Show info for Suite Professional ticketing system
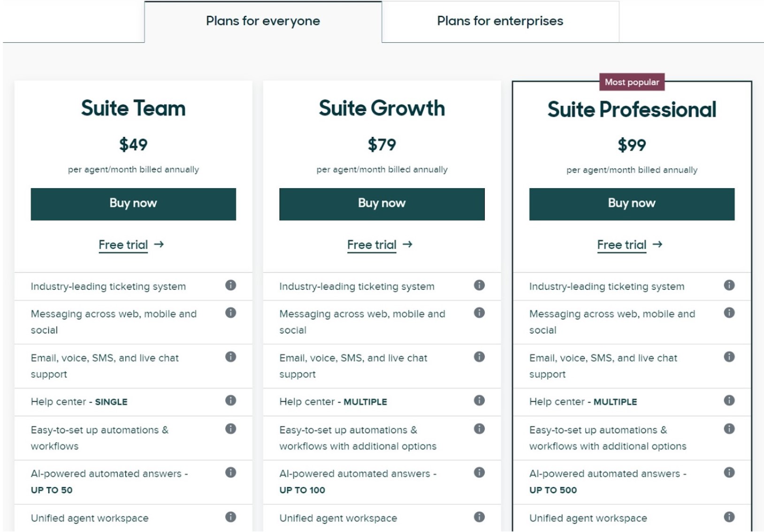 point(729,285)
